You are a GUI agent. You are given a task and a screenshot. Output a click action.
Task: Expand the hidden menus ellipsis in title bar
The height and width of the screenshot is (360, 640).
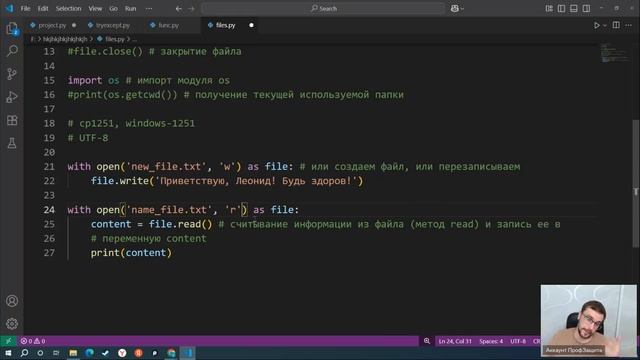[149, 9]
